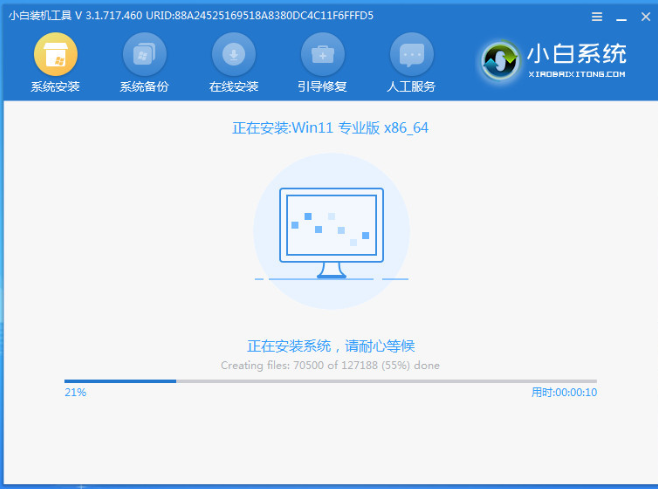
Task: Close the 小白装机工具 window
Action: click(x=645, y=17)
